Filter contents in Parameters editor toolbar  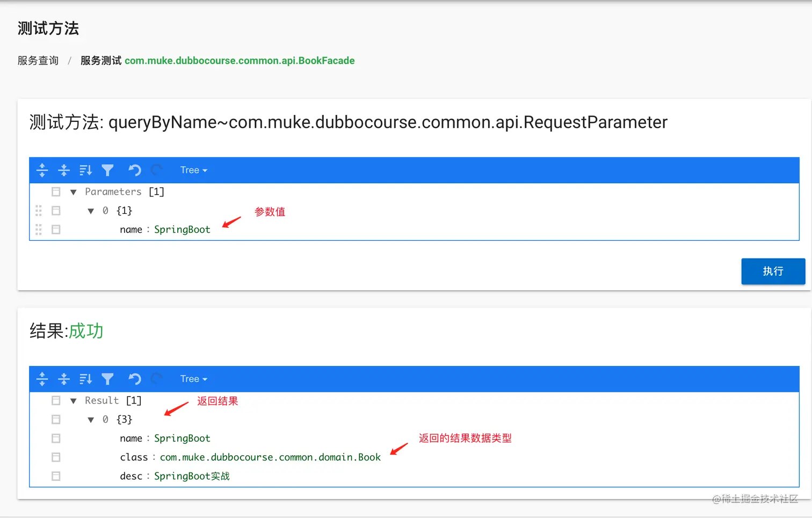coord(107,170)
